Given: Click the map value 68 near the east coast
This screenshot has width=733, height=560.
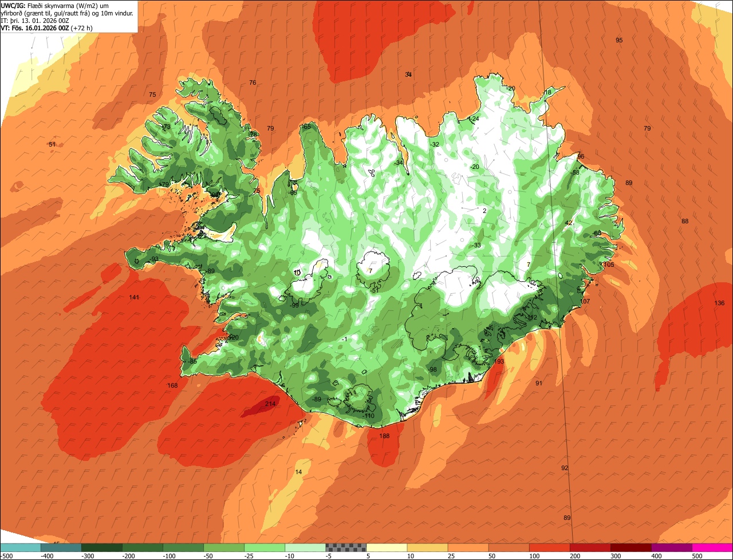Looking at the screenshot, I should (x=597, y=233).
